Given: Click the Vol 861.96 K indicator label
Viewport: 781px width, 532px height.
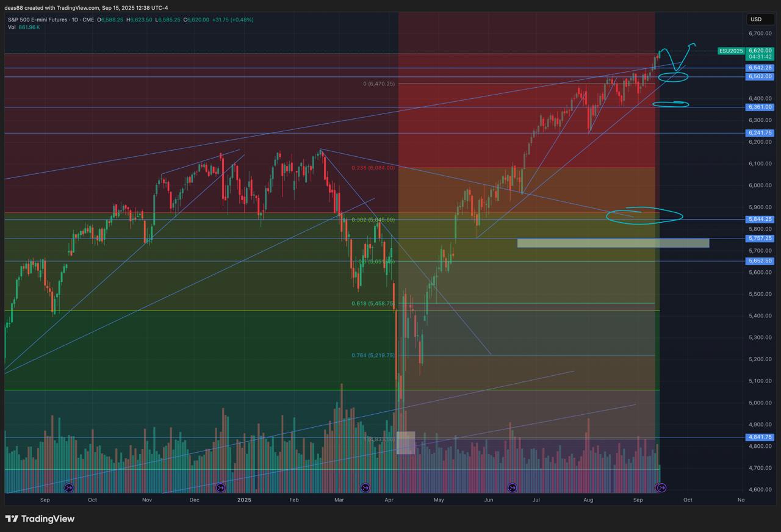Looking at the screenshot, I should tap(24, 27).
